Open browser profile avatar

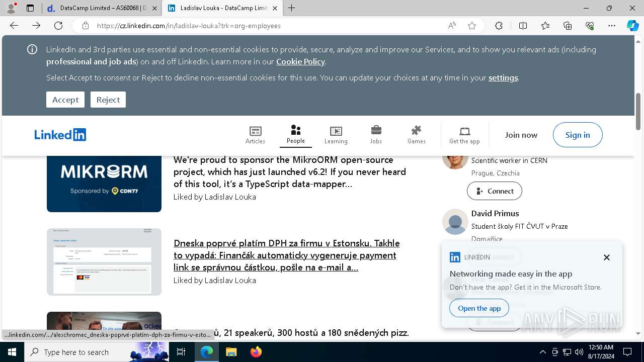(x=11, y=8)
